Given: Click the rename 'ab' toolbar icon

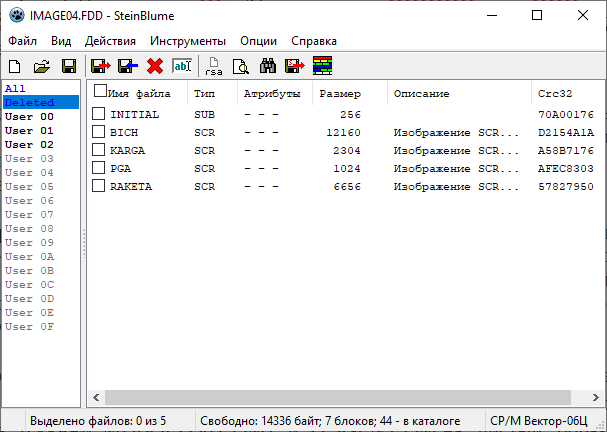Looking at the screenshot, I should (x=182, y=66).
